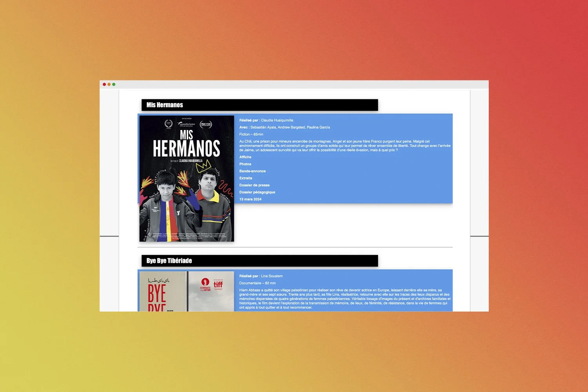The image size is (588, 392).
Task: Click the Mis Hermanos synopsis paragraph
Action: 345,146
